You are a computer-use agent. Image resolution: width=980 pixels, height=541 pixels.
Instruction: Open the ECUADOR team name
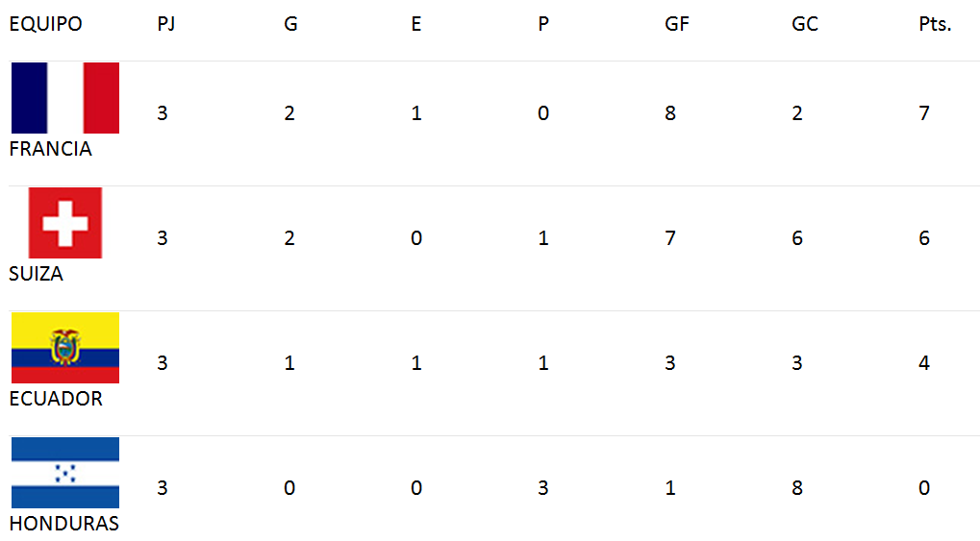click(x=56, y=399)
